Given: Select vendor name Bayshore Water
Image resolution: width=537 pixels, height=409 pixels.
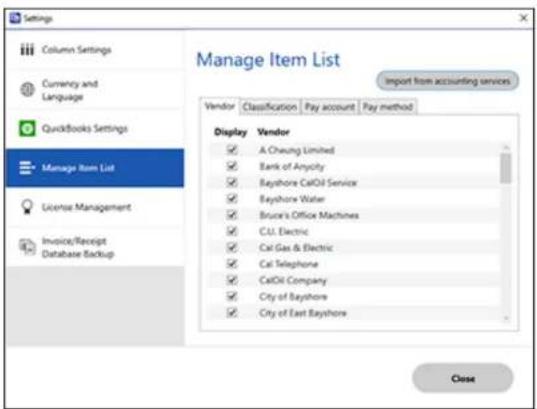Looking at the screenshot, I should (x=292, y=199).
